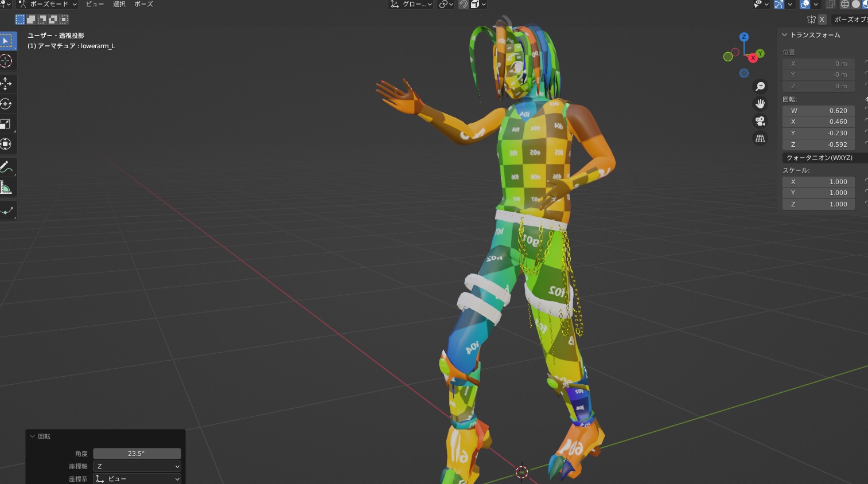Toggle X-ray mode in the header
Image resolution: width=868 pixels, height=484 pixels.
[x=829, y=4]
